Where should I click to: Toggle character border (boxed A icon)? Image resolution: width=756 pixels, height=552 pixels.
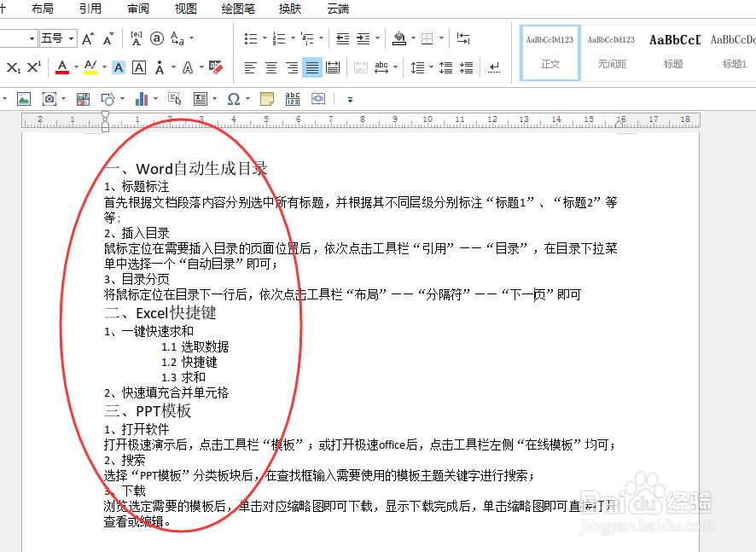pos(138,67)
